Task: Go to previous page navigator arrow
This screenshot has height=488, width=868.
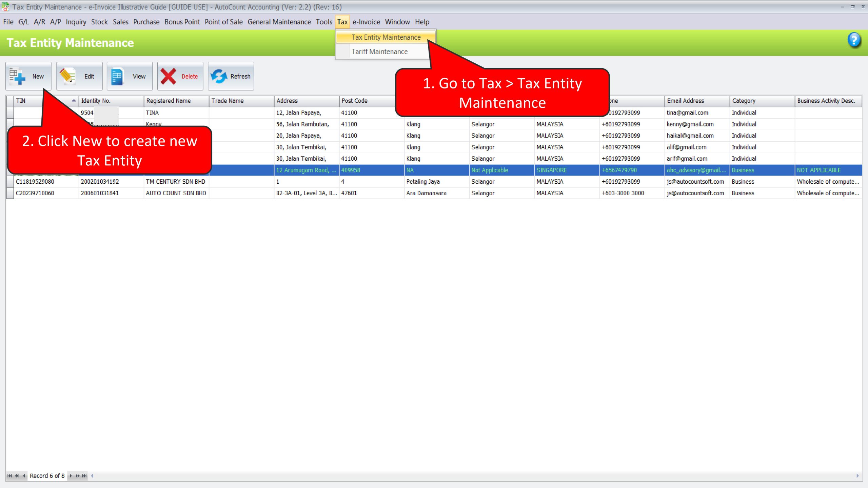Action: pos(17,476)
